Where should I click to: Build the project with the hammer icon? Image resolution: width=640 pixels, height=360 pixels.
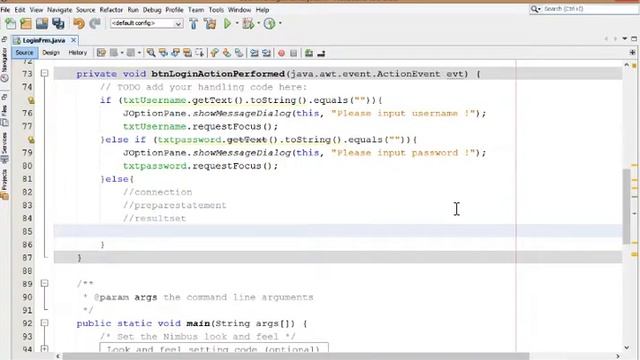pyautogui.click(x=193, y=24)
